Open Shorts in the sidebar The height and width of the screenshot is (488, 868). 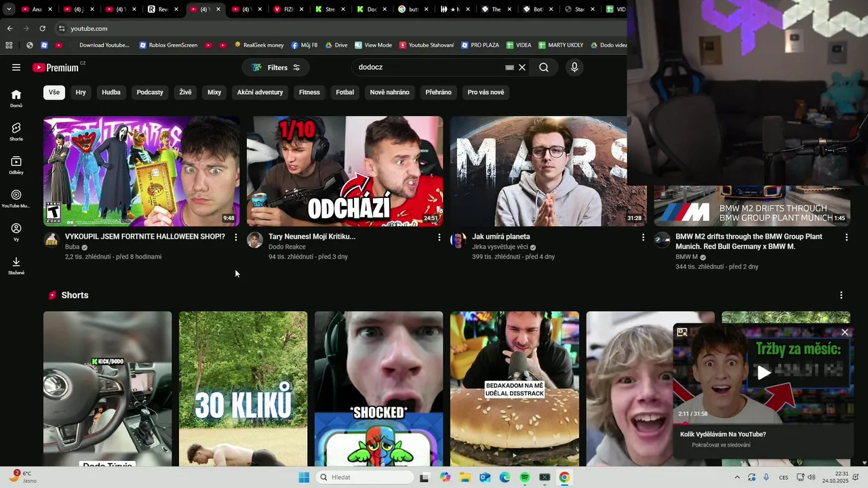click(16, 131)
